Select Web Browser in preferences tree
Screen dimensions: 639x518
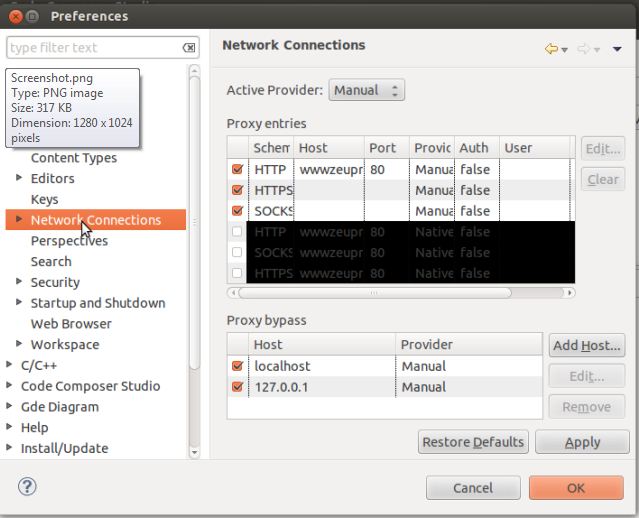tap(71, 324)
